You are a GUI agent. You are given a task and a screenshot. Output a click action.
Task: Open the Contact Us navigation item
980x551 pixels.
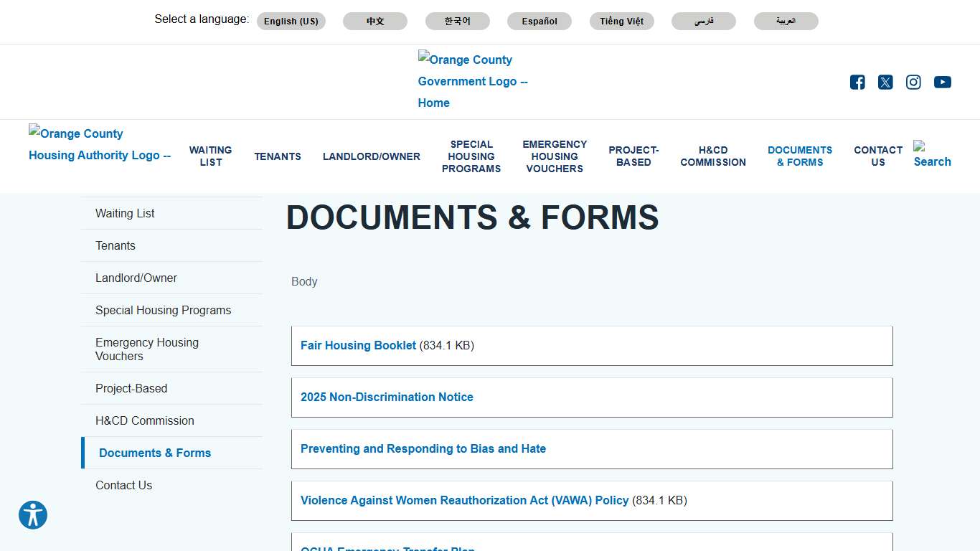[877, 156]
